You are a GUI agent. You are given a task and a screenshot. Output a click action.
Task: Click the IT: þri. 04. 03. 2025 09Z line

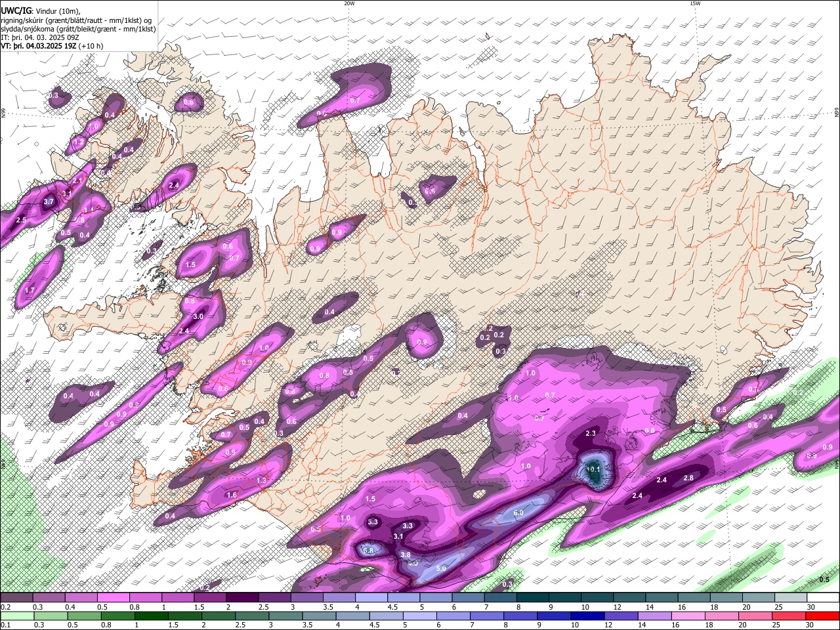(x=41, y=38)
